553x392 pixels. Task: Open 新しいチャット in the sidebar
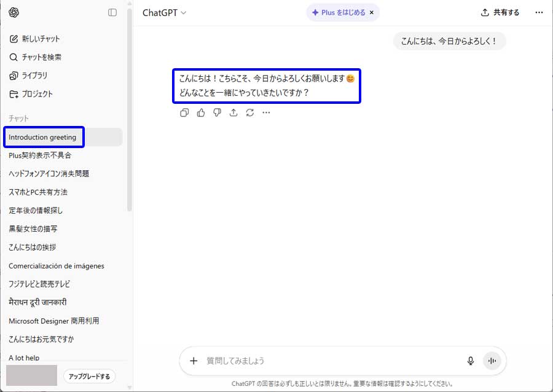[x=41, y=39]
